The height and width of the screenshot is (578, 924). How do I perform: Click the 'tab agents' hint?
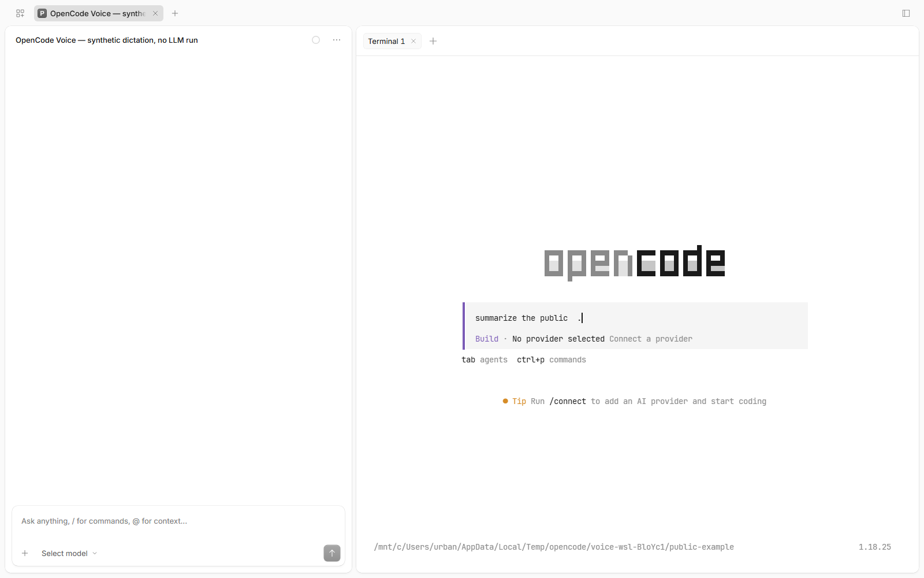(x=485, y=360)
